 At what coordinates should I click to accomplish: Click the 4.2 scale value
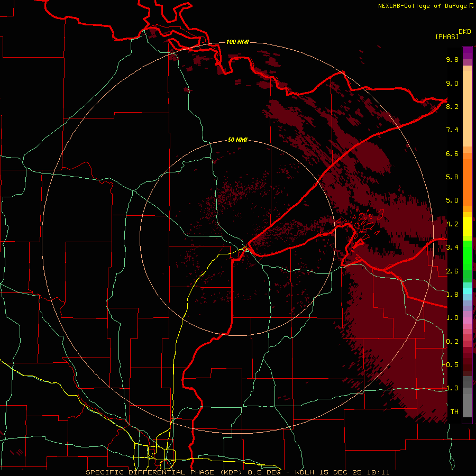point(452,224)
